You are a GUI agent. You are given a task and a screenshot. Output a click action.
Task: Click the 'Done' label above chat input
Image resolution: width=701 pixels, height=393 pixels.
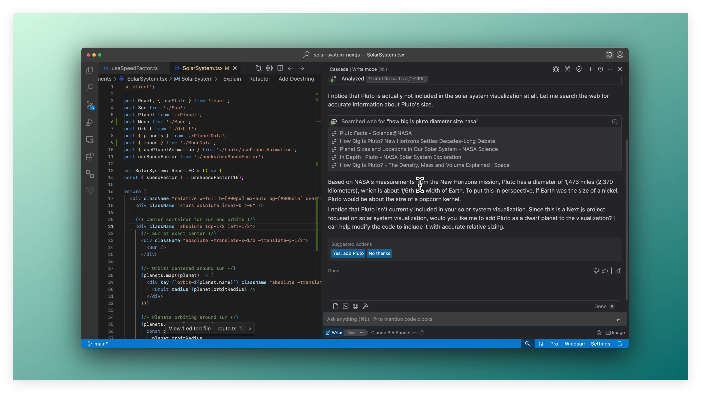(600, 307)
